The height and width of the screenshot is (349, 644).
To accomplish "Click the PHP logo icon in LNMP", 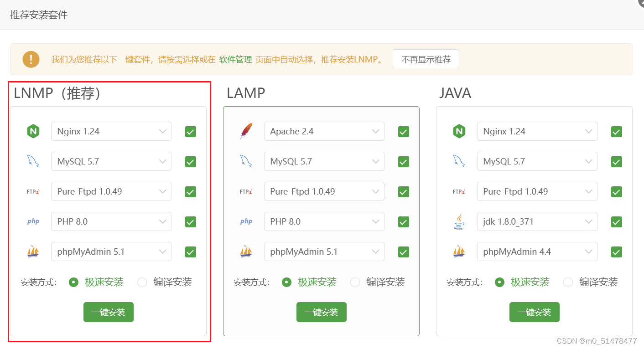I will (33, 221).
